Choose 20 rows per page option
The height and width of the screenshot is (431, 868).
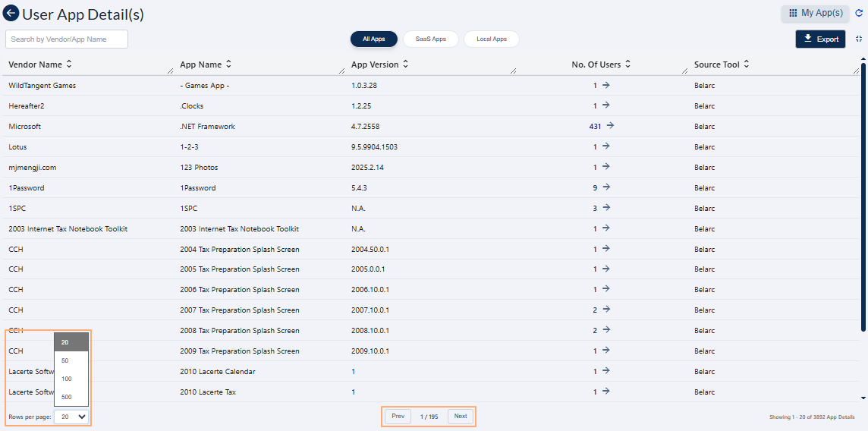point(71,342)
